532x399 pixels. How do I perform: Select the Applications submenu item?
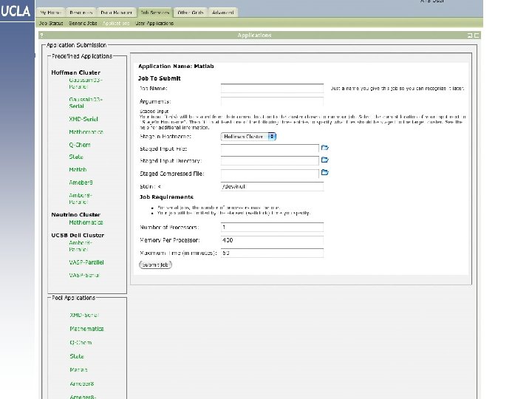coord(116,24)
